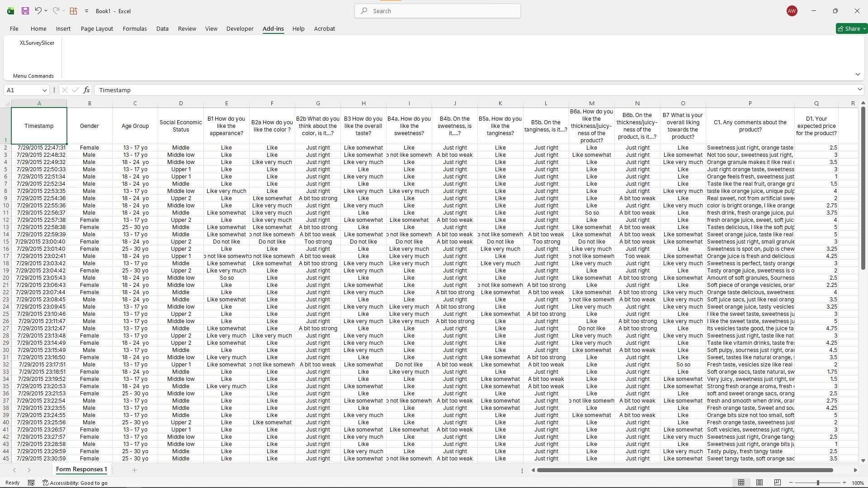868x488 pixels.
Task: Open Accessibility: Good to go checker
Action: (x=75, y=483)
